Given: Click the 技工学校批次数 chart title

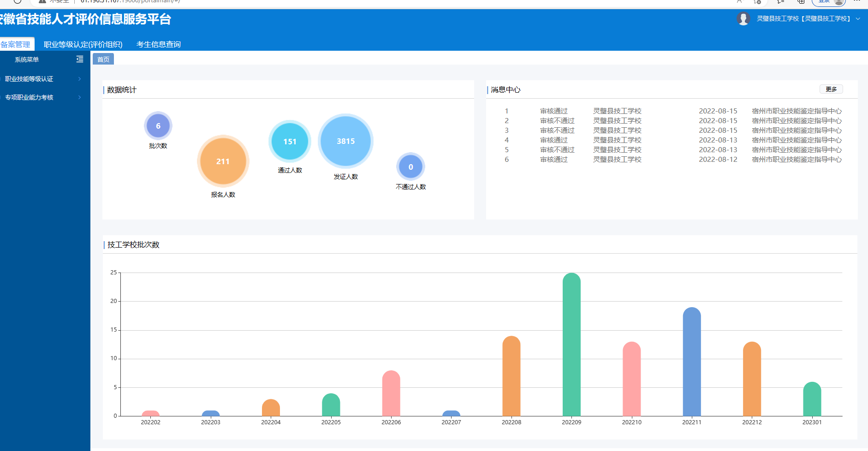Looking at the screenshot, I should (133, 245).
